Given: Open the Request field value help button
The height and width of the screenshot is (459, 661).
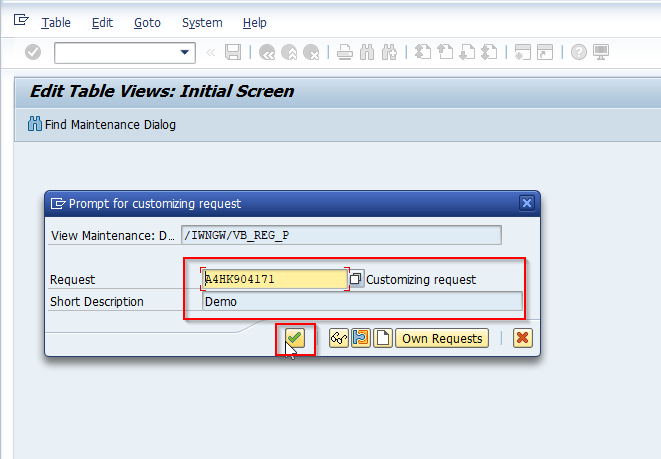Looking at the screenshot, I should click(356, 279).
